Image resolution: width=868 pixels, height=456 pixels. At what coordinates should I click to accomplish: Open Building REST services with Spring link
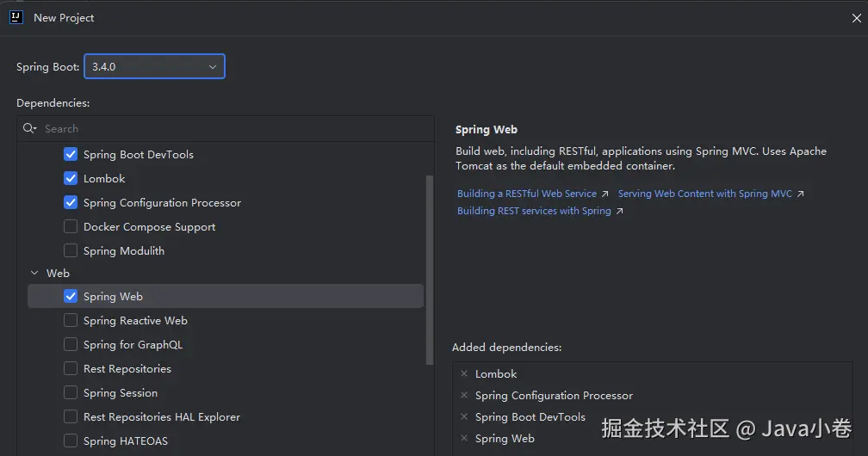534,212
